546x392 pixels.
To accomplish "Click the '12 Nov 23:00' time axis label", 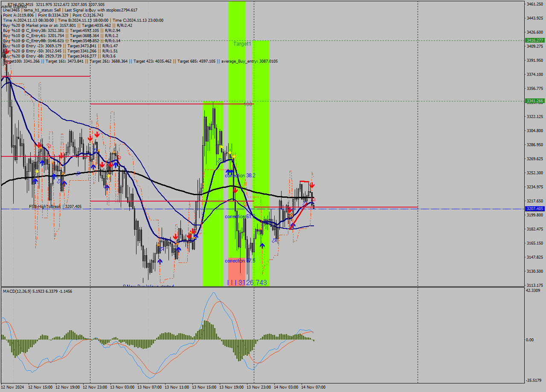I will click(95, 387).
